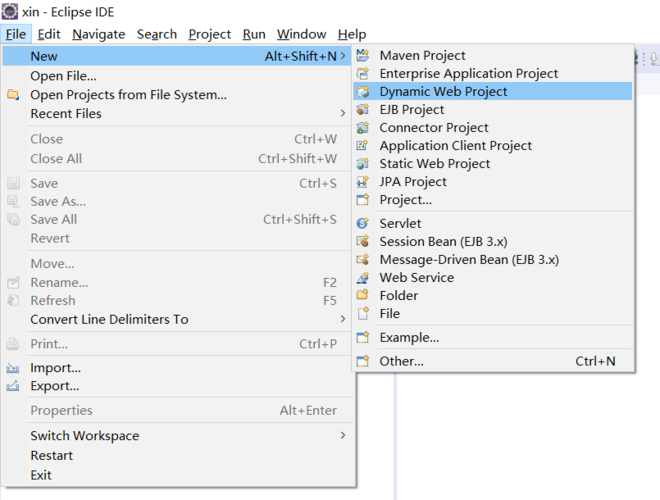The image size is (660, 500).
Task: Click the Folder icon in New submenu
Action: point(362,295)
